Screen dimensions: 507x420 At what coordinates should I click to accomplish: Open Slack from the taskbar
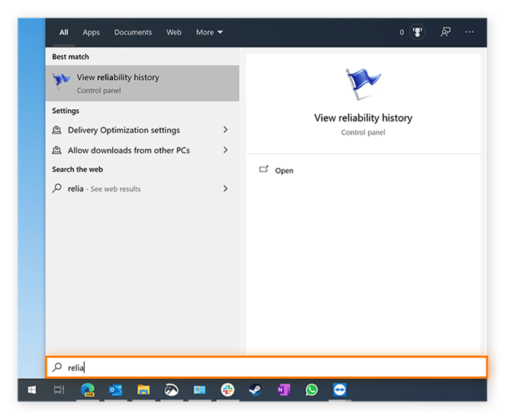tap(228, 389)
